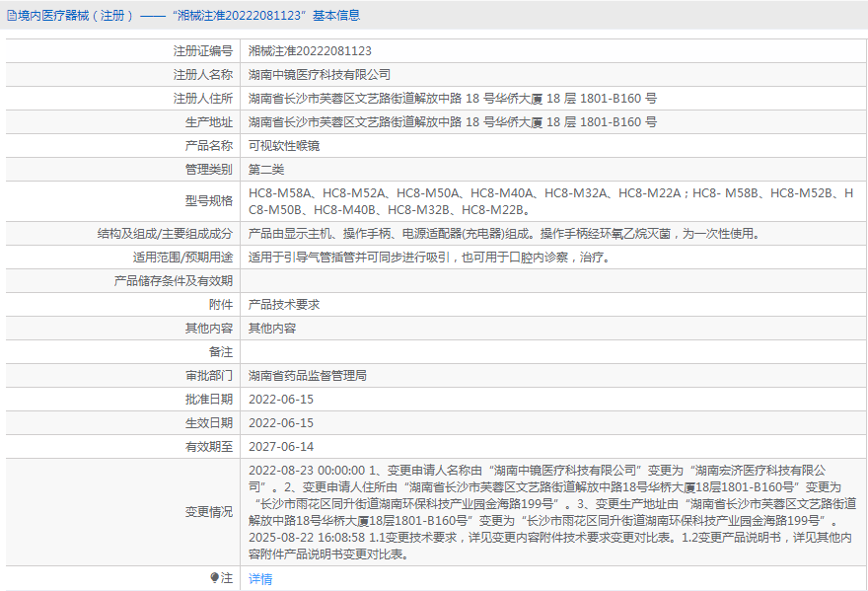868x591 pixels.
Task: Click management category value 第二类
Action: [x=266, y=170]
